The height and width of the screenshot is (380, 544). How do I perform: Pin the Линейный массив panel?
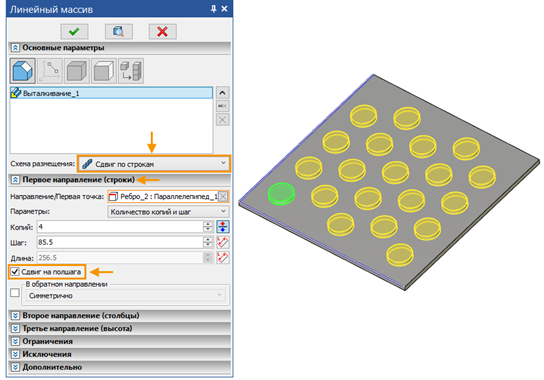(214, 9)
